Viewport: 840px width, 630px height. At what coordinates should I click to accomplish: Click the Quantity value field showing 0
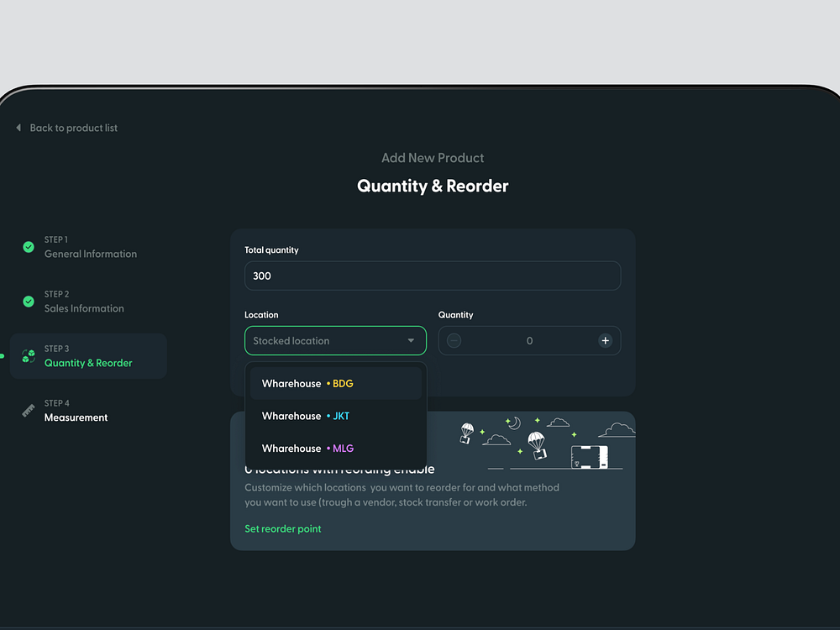click(x=530, y=340)
